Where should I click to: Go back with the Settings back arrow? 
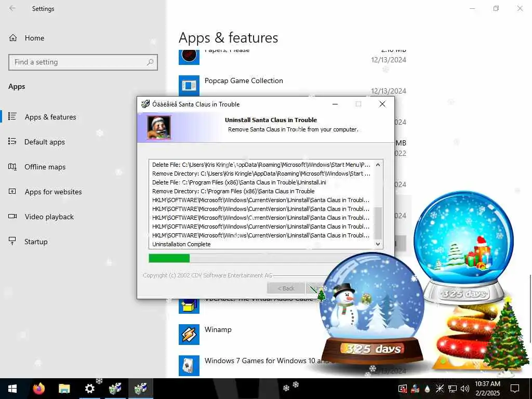pyautogui.click(x=12, y=8)
